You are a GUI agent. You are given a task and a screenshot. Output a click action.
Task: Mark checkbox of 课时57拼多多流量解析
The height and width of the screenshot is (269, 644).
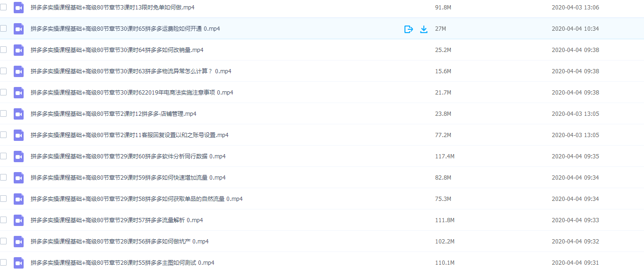pos(3,220)
